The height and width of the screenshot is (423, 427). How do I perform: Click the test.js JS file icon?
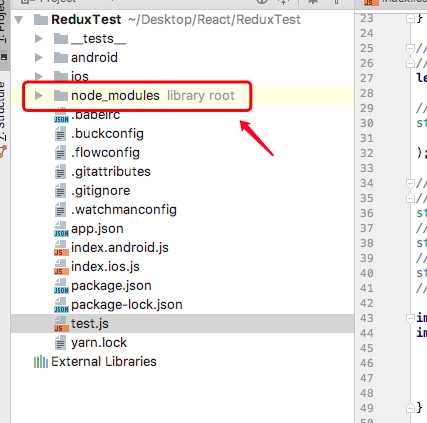pyautogui.click(x=61, y=324)
